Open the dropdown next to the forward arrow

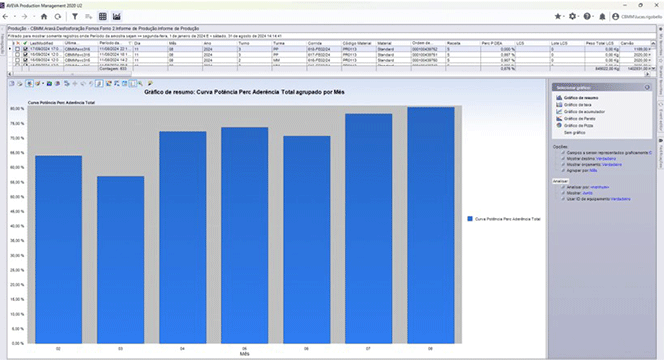(33, 17)
